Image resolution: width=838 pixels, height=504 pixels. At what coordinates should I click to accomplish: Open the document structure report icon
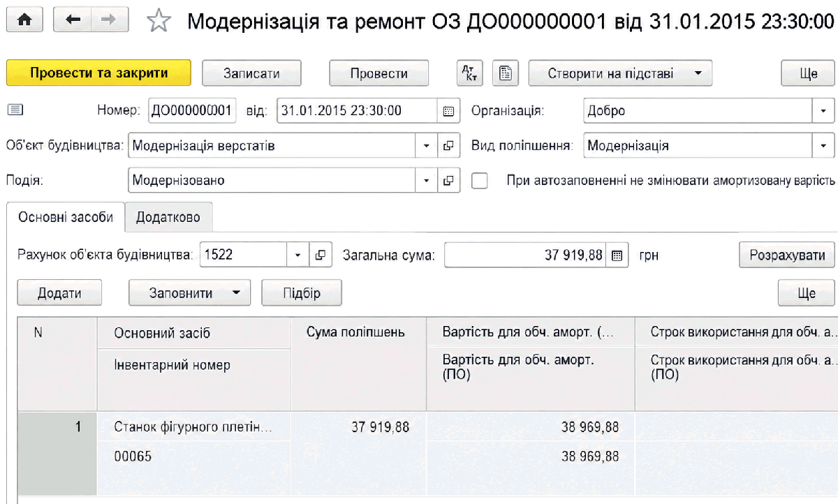pos(505,73)
